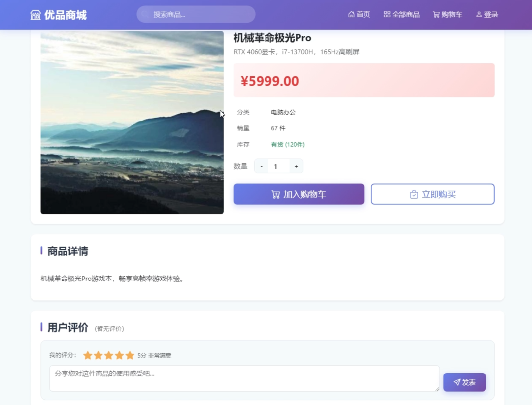The image size is (532, 405).
Task: Click 立即购买 button
Action: (x=432, y=194)
